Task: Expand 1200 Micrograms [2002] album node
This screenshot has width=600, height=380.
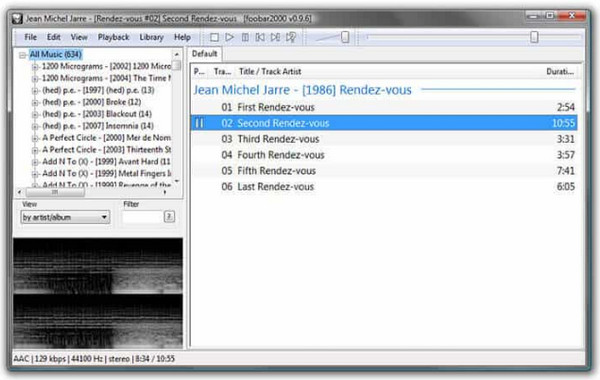Action: (x=35, y=67)
